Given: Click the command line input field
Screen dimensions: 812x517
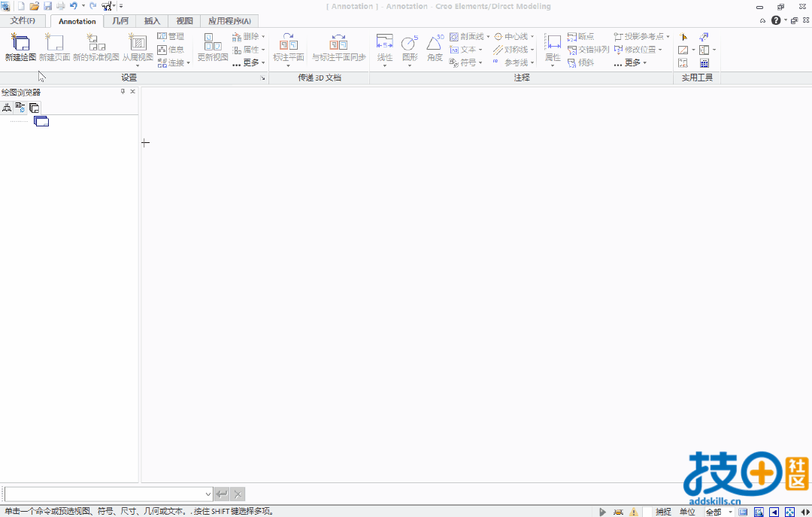Looking at the screenshot, I should (105, 494).
